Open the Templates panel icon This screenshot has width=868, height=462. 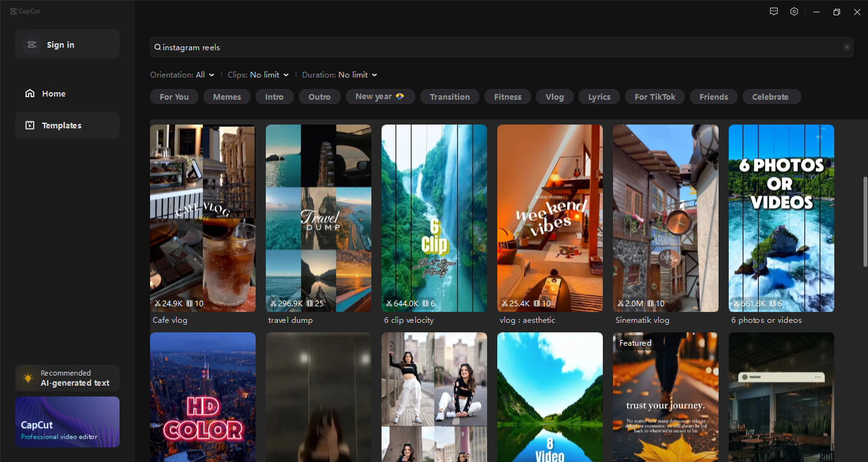30,125
